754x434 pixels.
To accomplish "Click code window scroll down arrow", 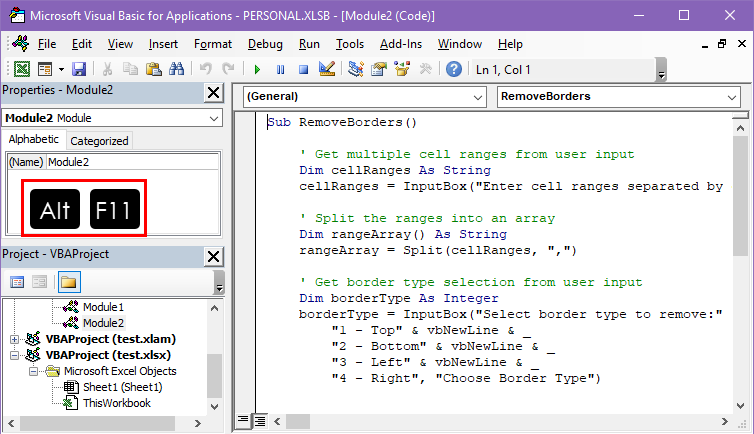I will pyautogui.click(x=741, y=406).
